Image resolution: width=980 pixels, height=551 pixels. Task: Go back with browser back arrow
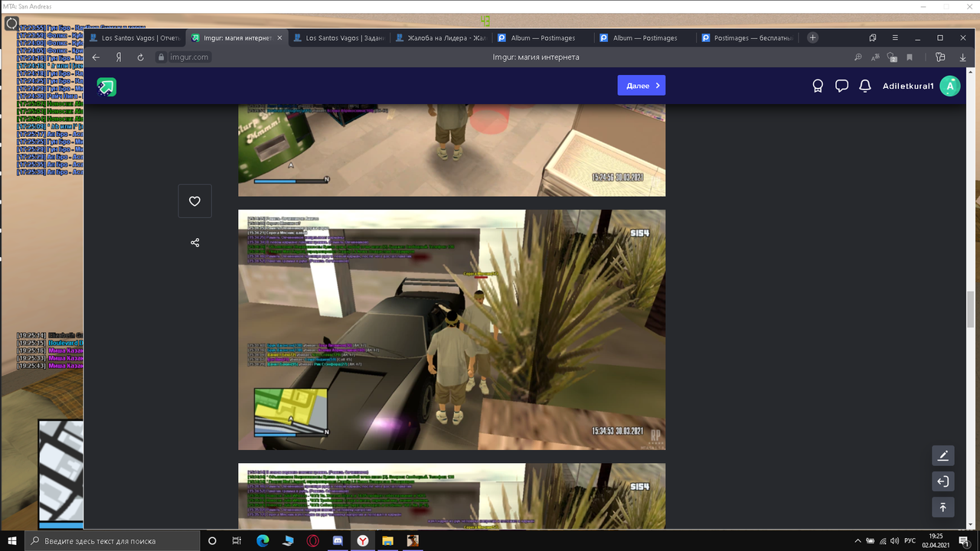pyautogui.click(x=96, y=57)
